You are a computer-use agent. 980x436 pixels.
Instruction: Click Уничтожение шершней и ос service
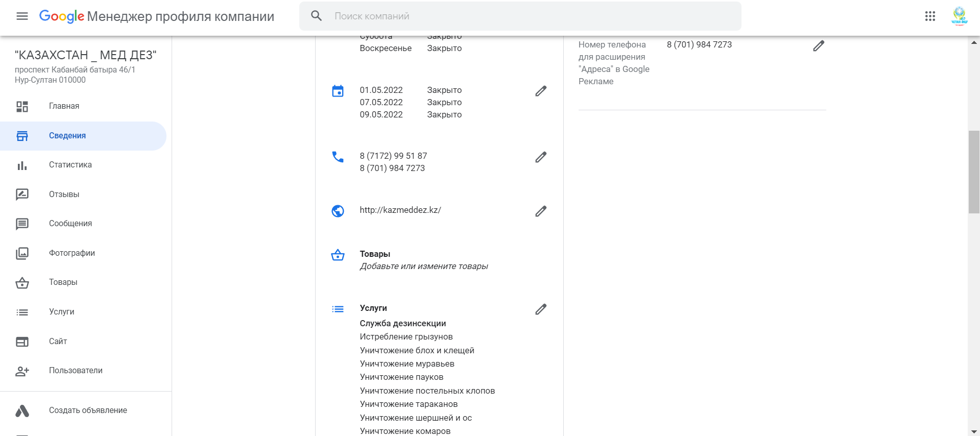pos(416,418)
